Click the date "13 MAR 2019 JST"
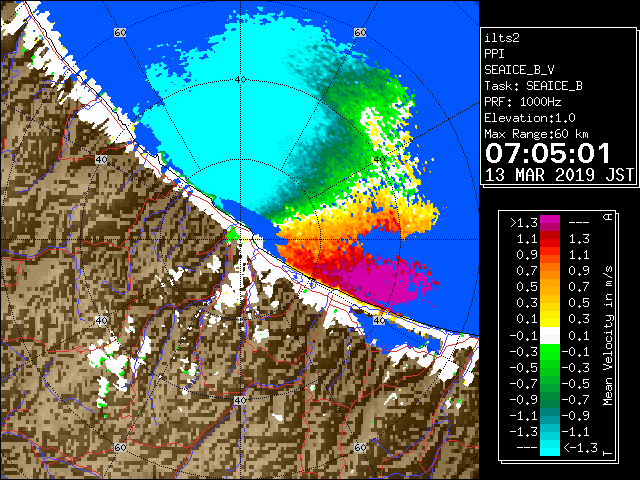The height and width of the screenshot is (480, 640). pos(559,175)
